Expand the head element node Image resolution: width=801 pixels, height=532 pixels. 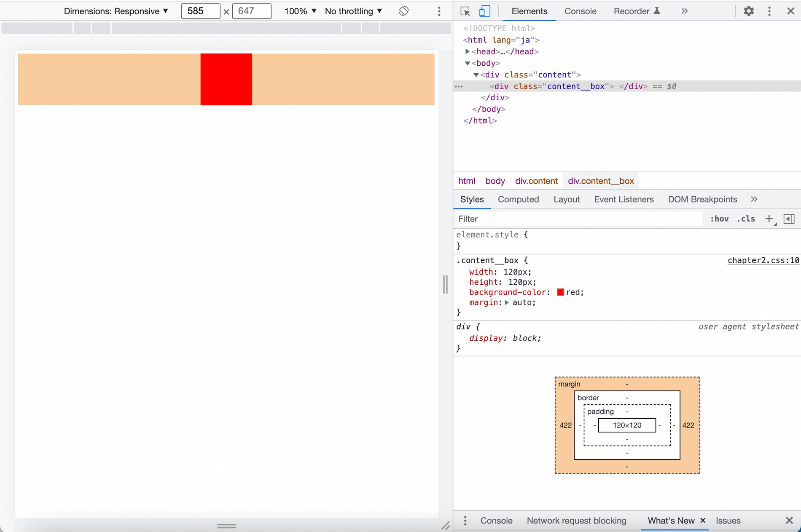coord(467,51)
